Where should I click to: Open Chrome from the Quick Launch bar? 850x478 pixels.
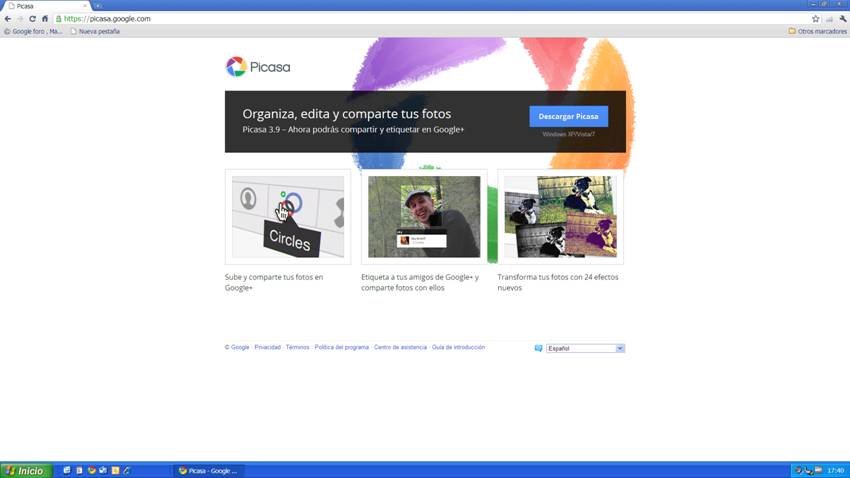(x=92, y=470)
